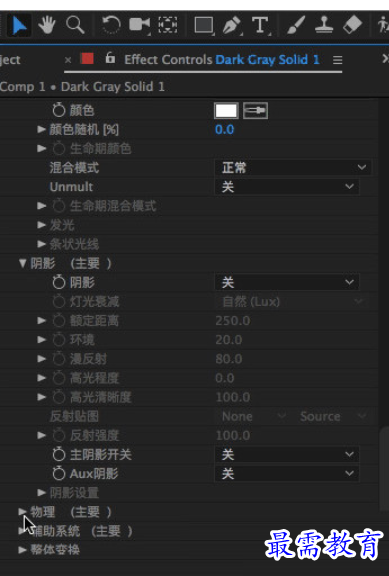Switch to Effect Controls Dark Gray Solid 1 tab
The height and width of the screenshot is (576, 389).
point(222,60)
